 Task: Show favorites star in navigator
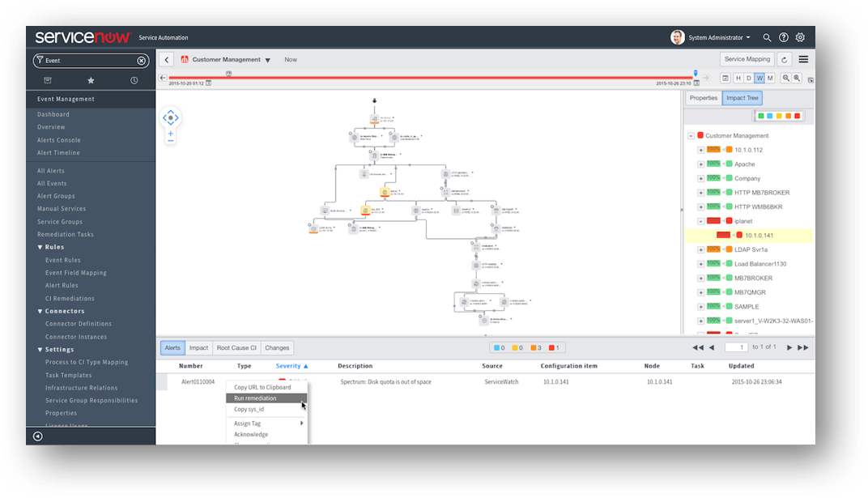coord(91,80)
